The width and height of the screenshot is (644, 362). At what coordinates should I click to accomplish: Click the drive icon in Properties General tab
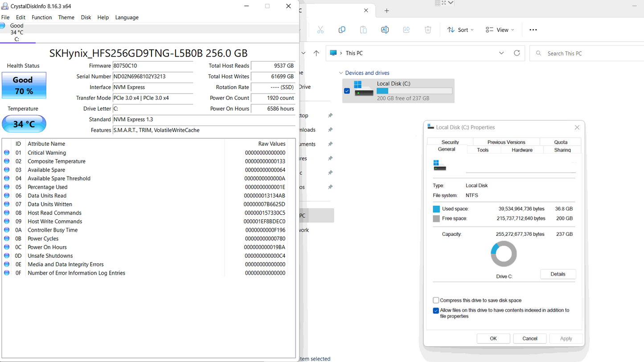point(440,165)
